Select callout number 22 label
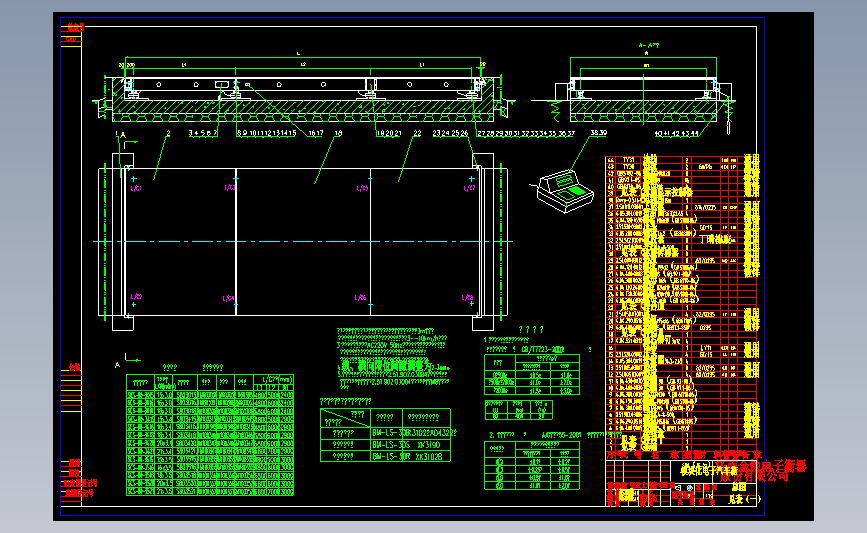Viewport: 867px width, 533px height. coord(417,133)
